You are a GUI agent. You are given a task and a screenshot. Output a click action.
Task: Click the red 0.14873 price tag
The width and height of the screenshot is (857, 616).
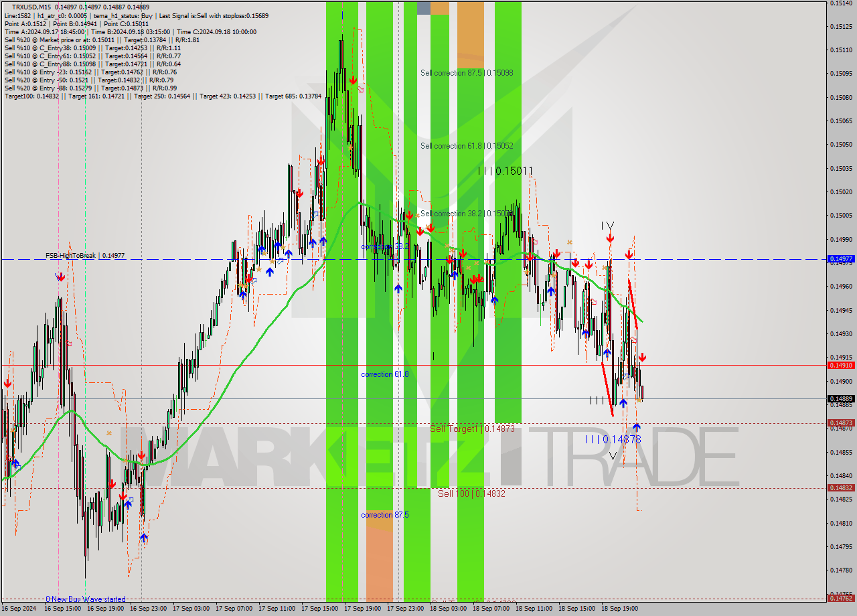click(x=841, y=422)
